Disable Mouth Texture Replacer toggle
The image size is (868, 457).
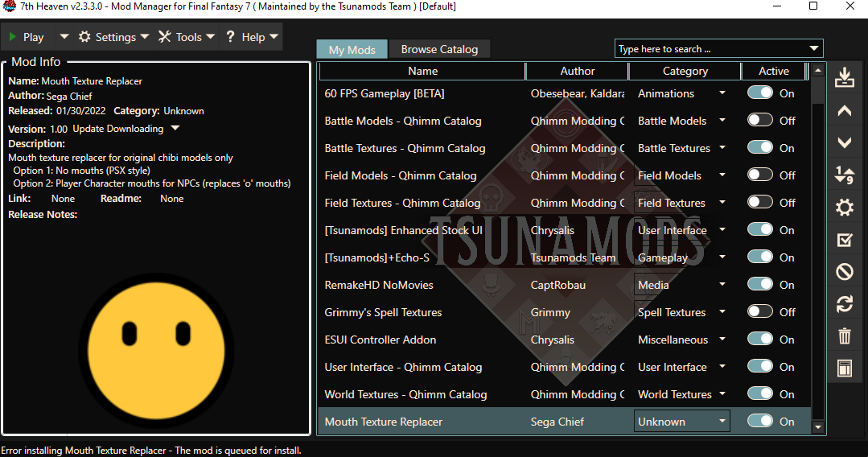759,422
